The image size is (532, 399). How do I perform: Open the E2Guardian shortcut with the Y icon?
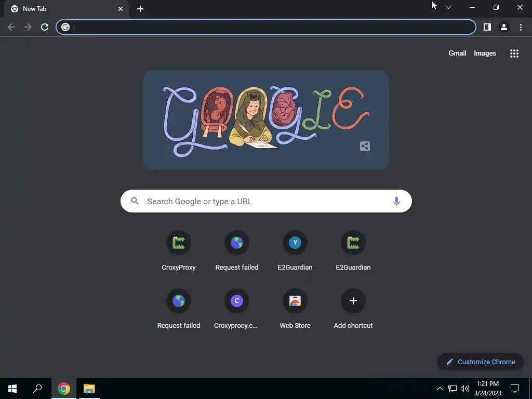(295, 251)
